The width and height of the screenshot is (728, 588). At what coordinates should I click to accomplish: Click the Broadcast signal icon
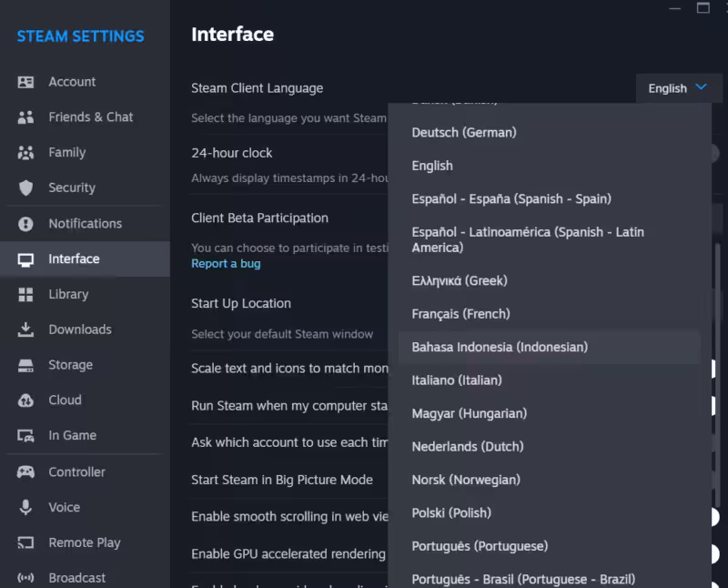point(25,578)
